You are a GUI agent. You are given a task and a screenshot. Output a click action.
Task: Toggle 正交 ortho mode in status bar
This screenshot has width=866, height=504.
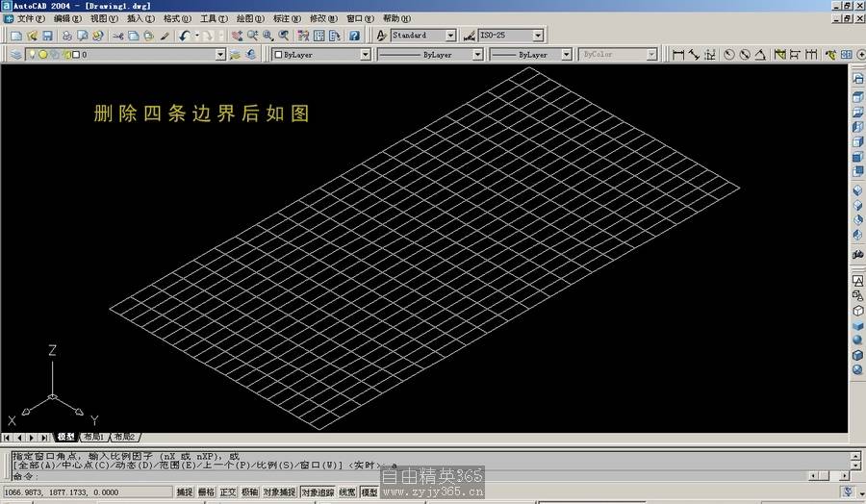pos(228,491)
